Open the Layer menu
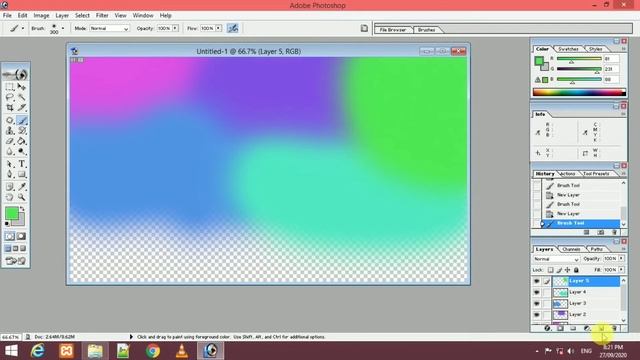Viewport: 640px width, 360px height. point(62,15)
